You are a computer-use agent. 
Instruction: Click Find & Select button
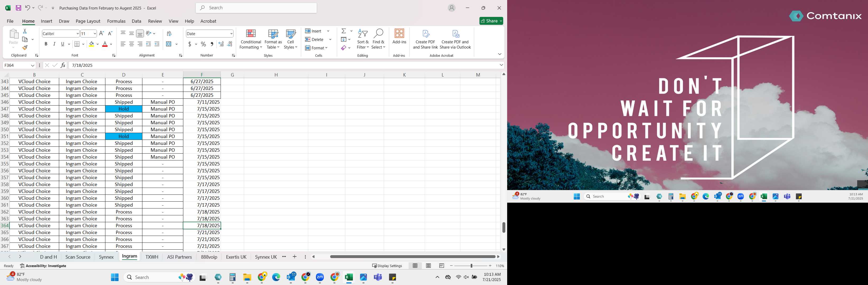pyautogui.click(x=378, y=39)
